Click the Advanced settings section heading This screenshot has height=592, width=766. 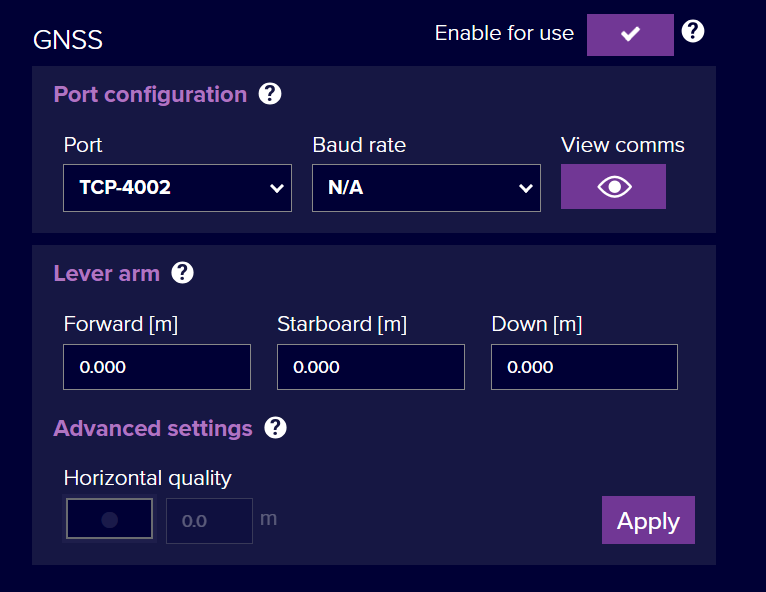(x=153, y=428)
